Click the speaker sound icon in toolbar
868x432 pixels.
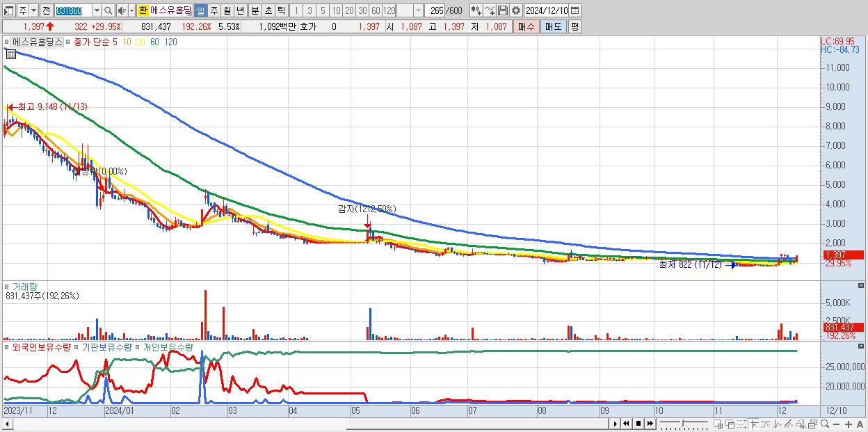tap(121, 10)
